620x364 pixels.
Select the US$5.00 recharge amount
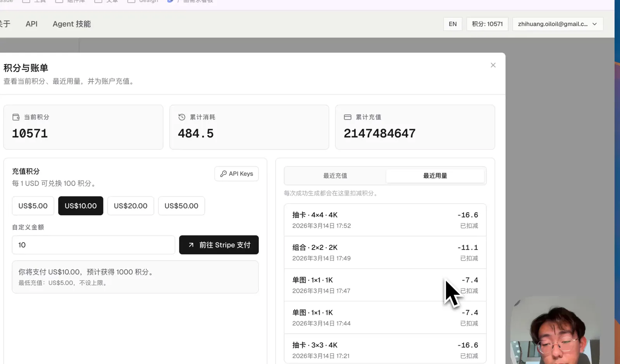tap(33, 206)
